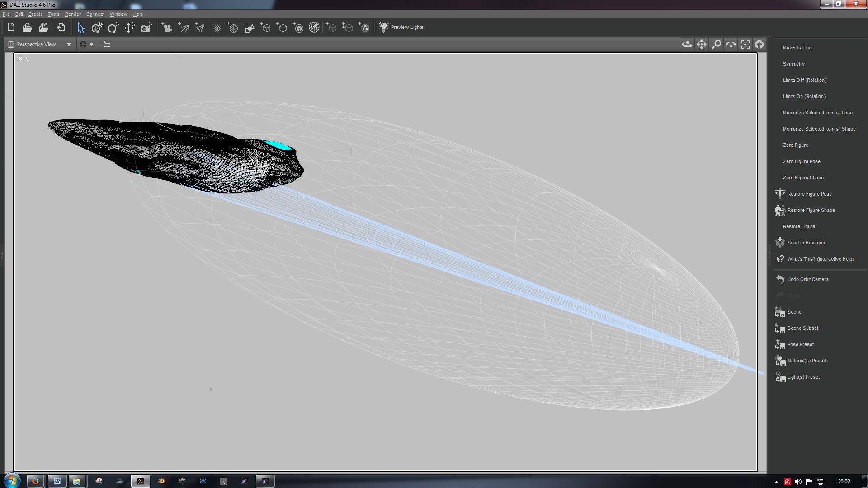Click the Create New Spotlight icon

200,28
